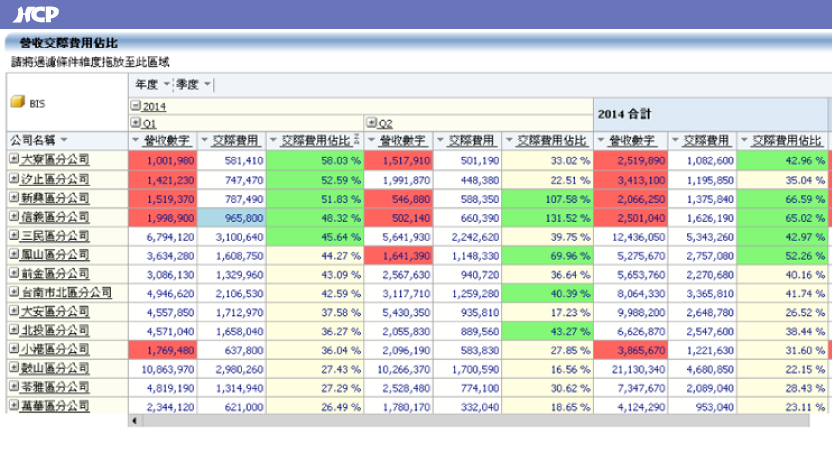
Task: Open the 年度 dimension dropdown
Action: pos(165,84)
